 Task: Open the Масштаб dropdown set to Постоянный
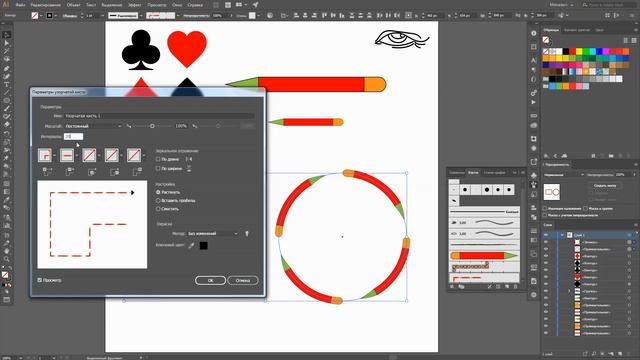click(x=93, y=126)
